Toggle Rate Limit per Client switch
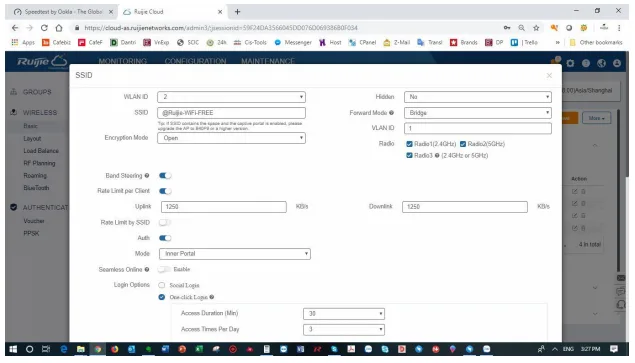Screen dimensions: 635x363 pos(165,191)
